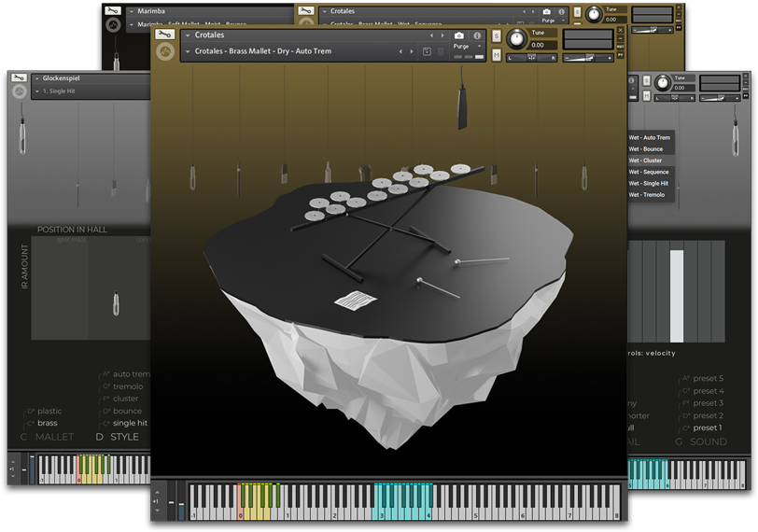Select previous preset next to Auto Trem name

(x=400, y=51)
